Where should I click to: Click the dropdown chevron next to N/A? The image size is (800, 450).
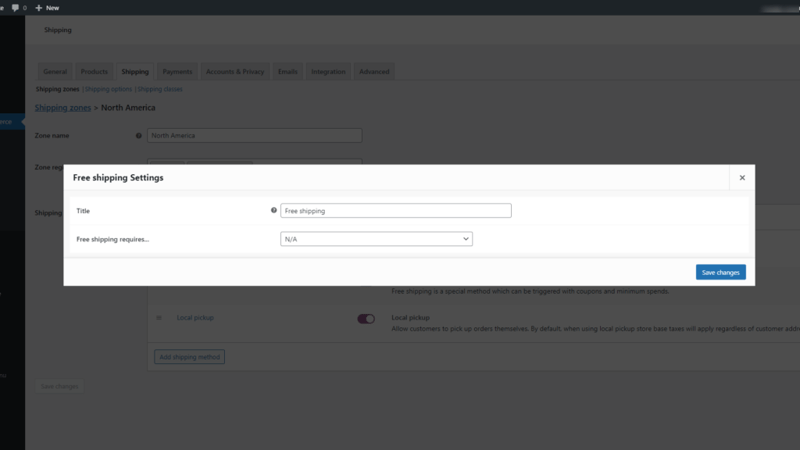click(466, 239)
